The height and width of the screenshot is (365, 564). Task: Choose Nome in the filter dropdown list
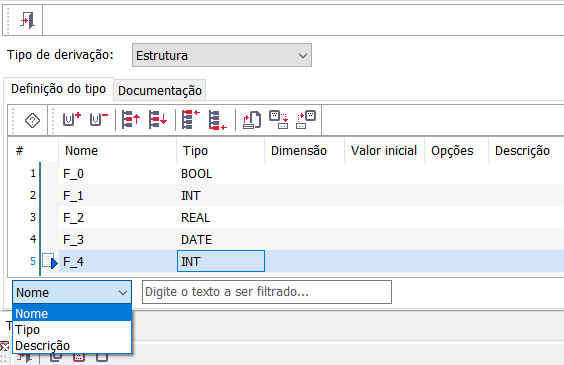coord(72,313)
